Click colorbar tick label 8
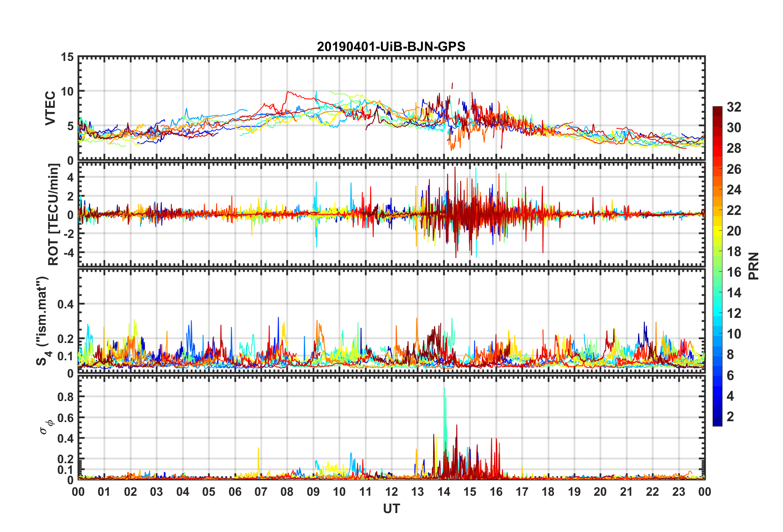783x532 pixels. coord(730,355)
